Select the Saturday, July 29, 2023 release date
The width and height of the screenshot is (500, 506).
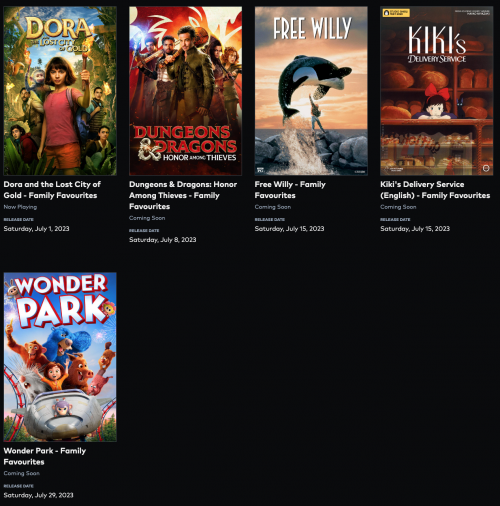[38, 495]
